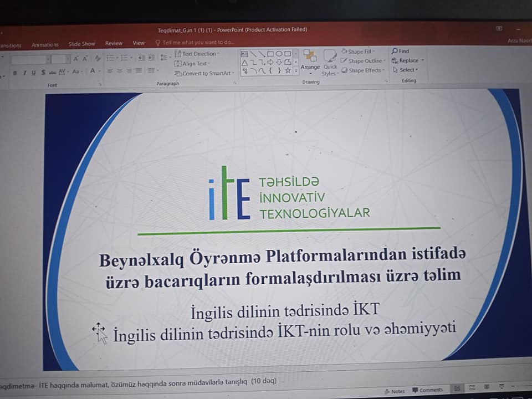Clear all formatting
532x399 pixels.
pyautogui.click(x=98, y=58)
